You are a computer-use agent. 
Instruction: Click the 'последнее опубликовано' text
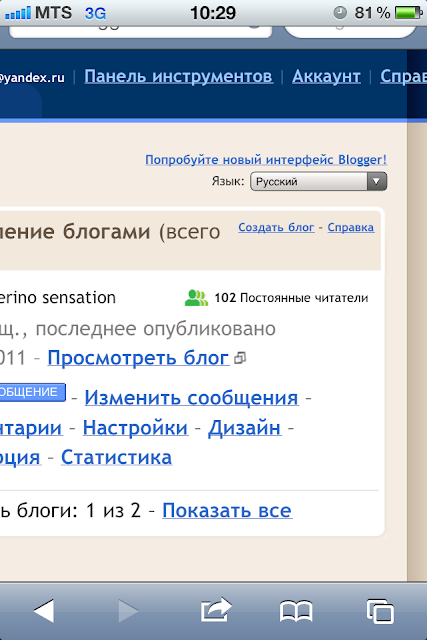(x=156, y=329)
